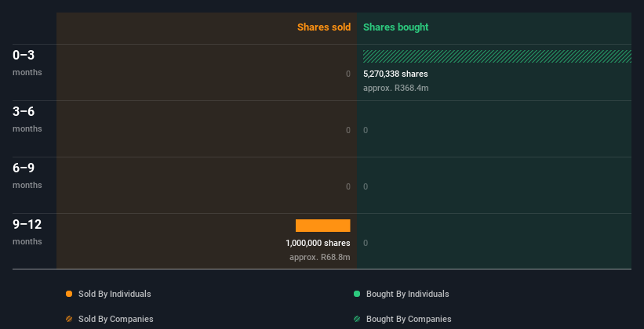The height and width of the screenshot is (329, 644).
Task: Click the shares sold zero in 6–9 months
Action: pos(348,186)
